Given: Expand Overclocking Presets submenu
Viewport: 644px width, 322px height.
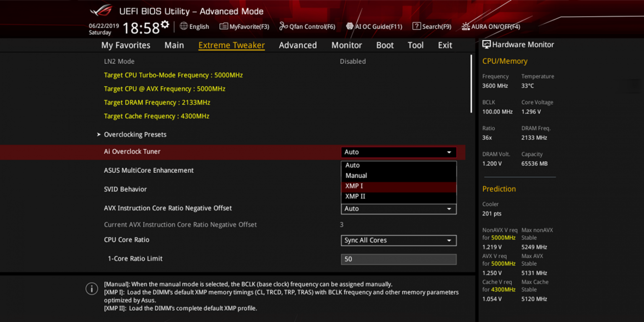Looking at the screenshot, I should (x=135, y=135).
